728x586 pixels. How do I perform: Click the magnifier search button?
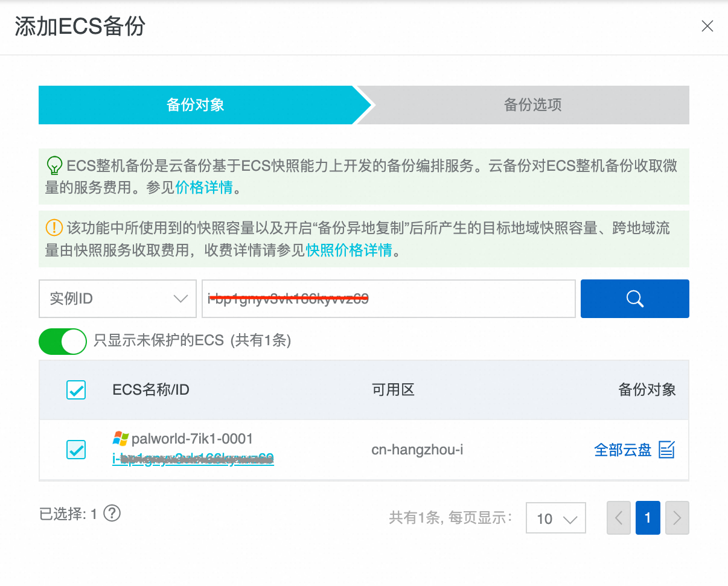click(x=635, y=299)
